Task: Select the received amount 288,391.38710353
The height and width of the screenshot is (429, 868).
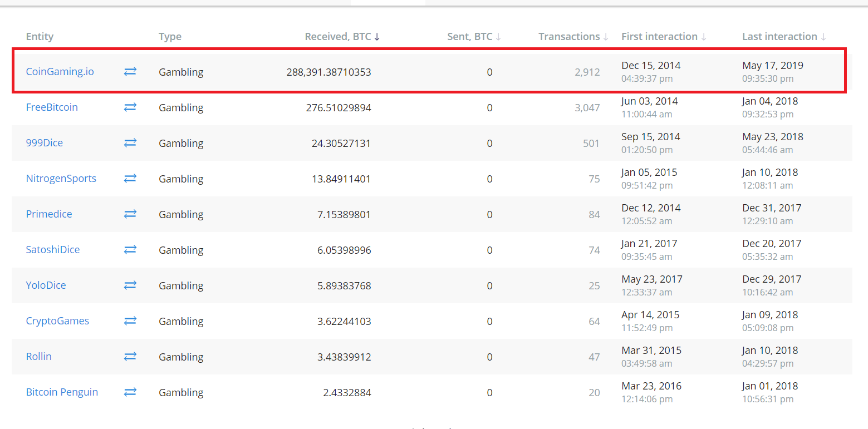Action: (329, 72)
